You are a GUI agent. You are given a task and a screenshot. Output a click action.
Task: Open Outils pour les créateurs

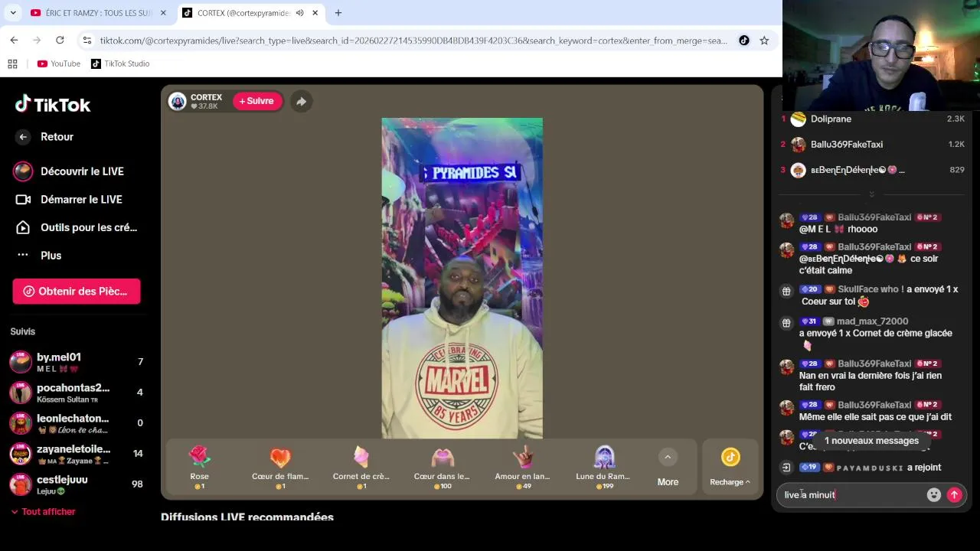tap(76, 227)
